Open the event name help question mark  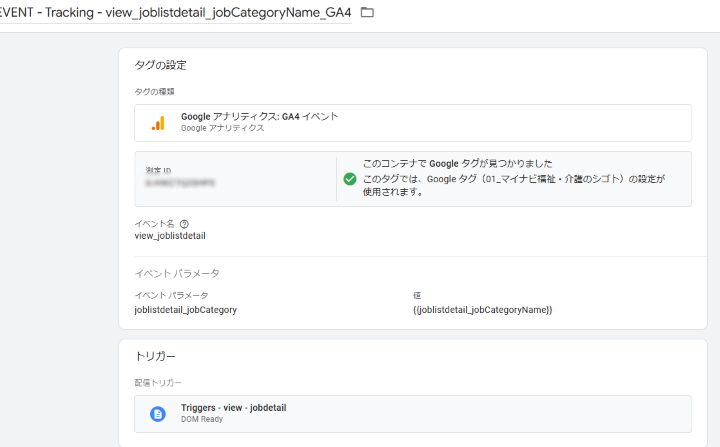point(184,224)
